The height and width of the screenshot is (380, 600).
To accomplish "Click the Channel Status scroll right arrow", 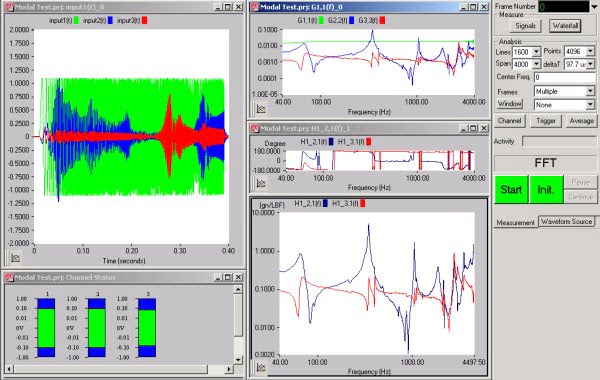I will [x=229, y=369].
